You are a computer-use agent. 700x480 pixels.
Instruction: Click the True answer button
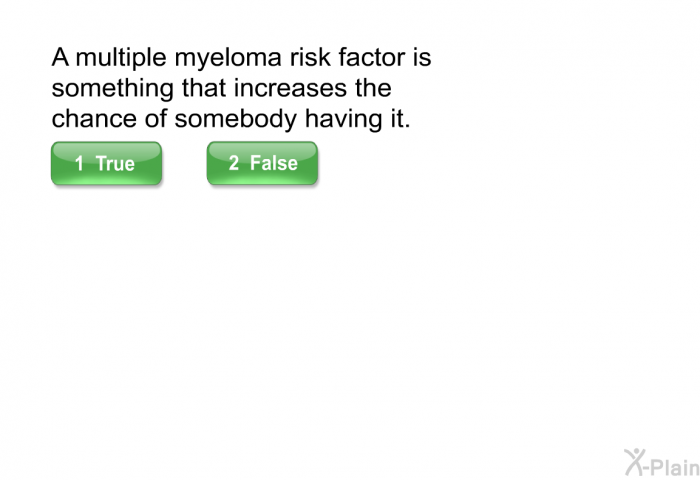coord(106,163)
